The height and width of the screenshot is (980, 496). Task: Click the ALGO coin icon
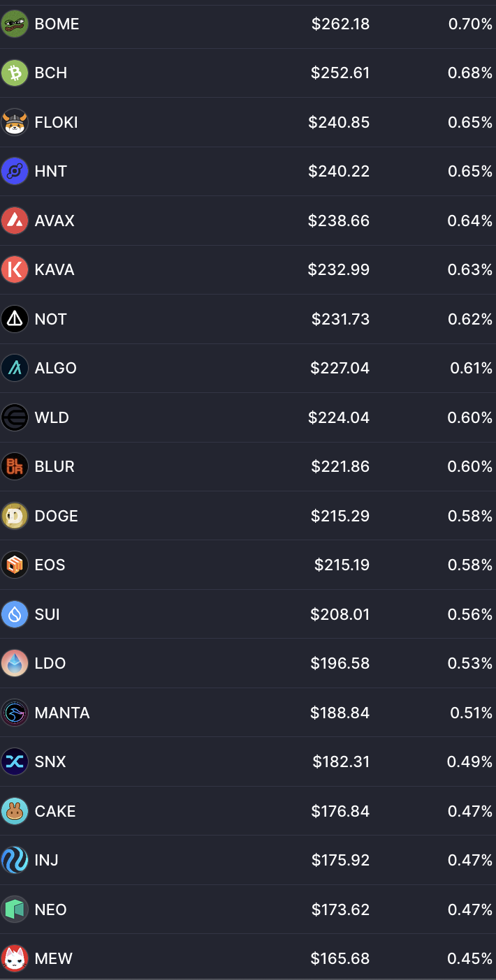coord(15,369)
